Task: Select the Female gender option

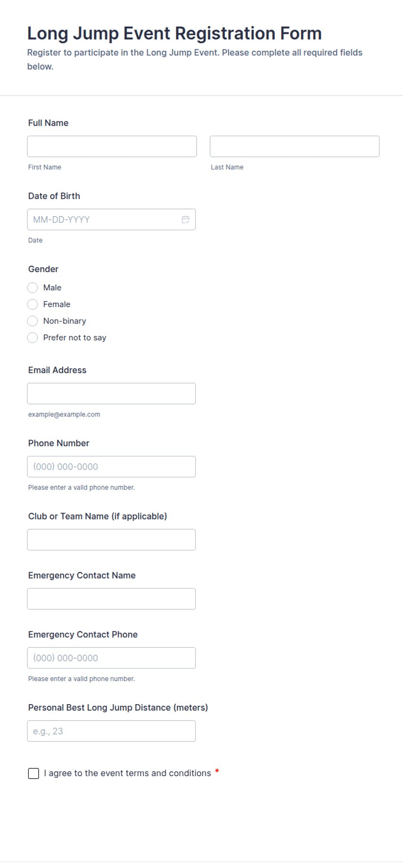Action: [32, 304]
